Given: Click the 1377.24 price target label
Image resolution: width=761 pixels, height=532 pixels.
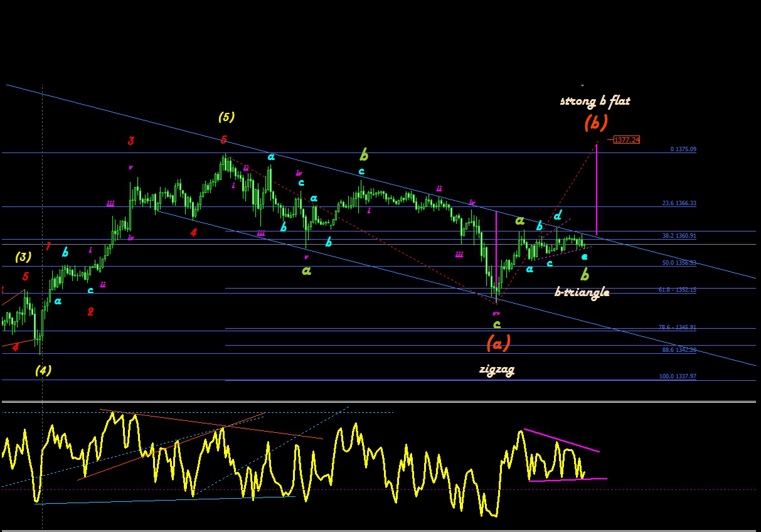Looking at the screenshot, I should [x=627, y=140].
